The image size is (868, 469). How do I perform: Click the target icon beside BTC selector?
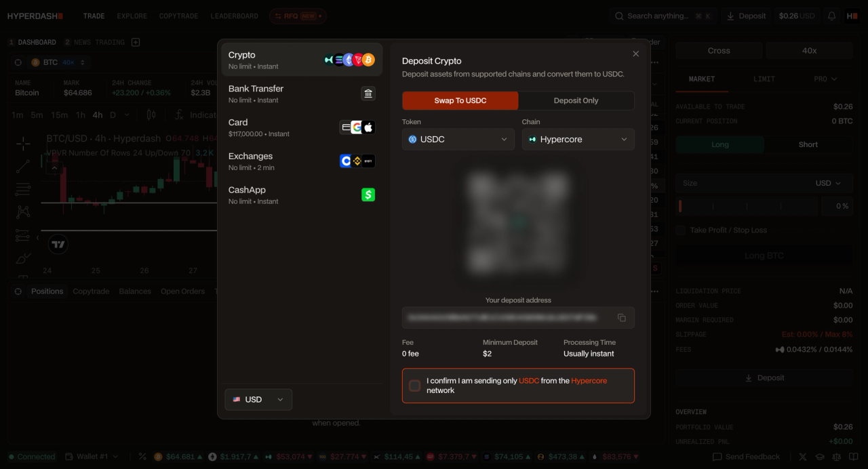tap(18, 62)
